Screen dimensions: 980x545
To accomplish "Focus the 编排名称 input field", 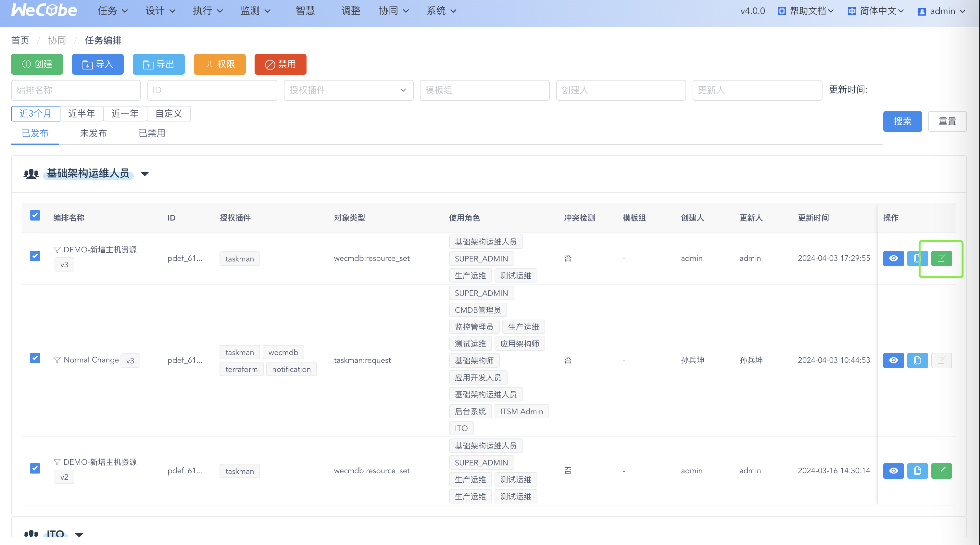I will pyautogui.click(x=76, y=90).
